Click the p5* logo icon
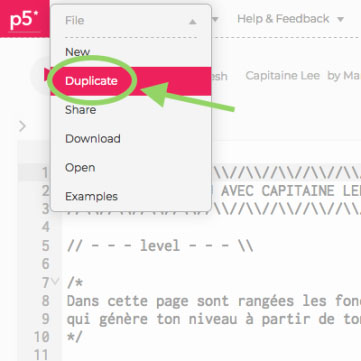361x361 pixels. coord(24,19)
